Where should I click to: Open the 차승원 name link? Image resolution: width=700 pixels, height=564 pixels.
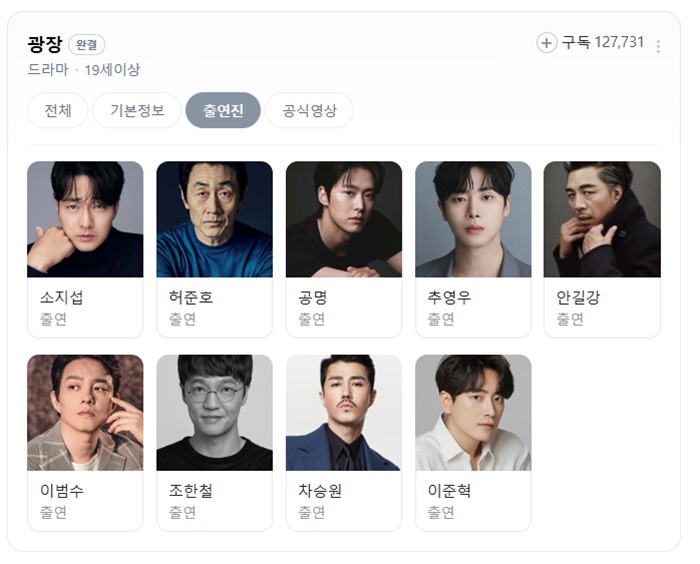click(x=320, y=490)
